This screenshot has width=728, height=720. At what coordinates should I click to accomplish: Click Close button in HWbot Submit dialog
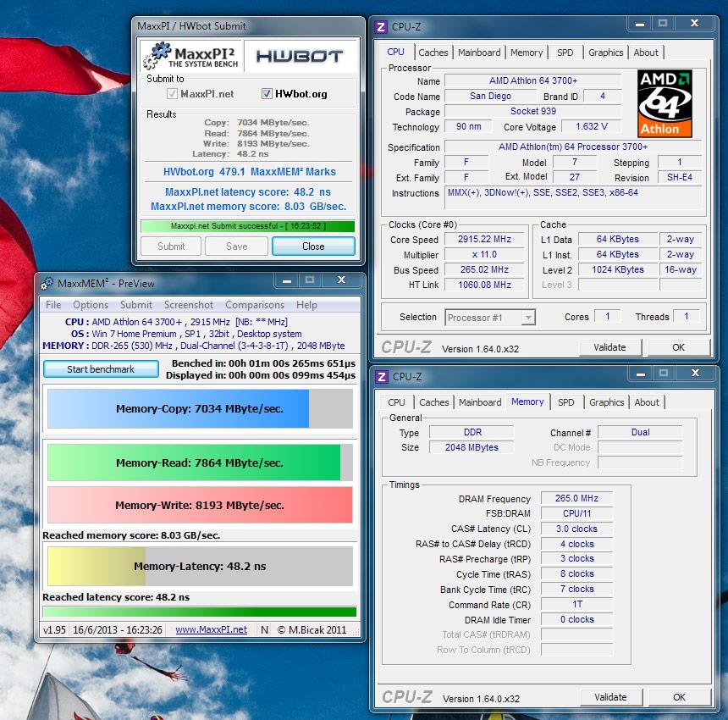313,246
